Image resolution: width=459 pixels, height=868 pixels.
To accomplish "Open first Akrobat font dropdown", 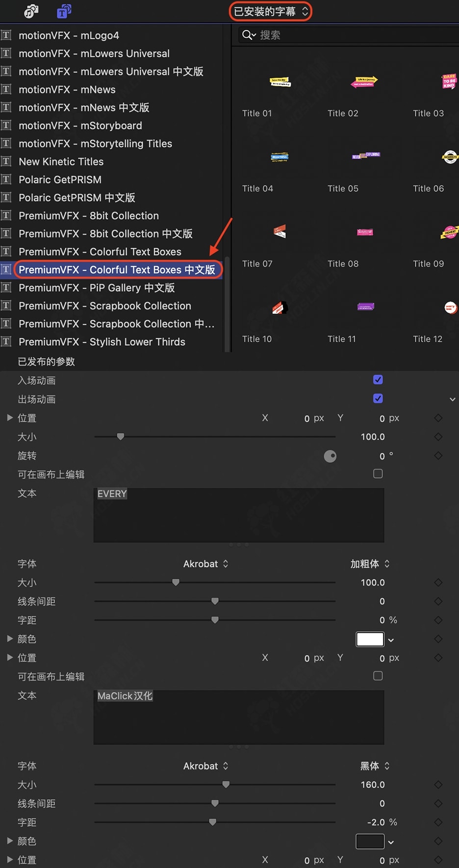I will point(205,564).
